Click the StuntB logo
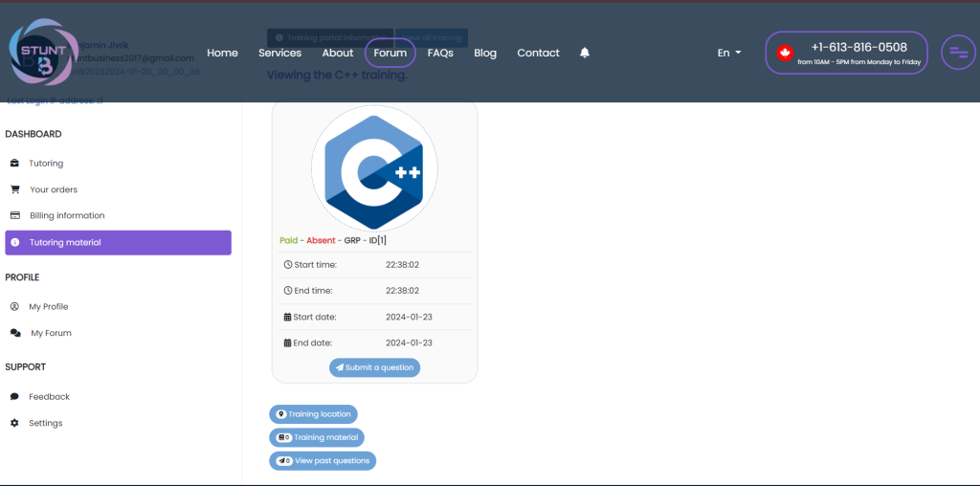The height and width of the screenshot is (486, 980). pyautogui.click(x=43, y=53)
